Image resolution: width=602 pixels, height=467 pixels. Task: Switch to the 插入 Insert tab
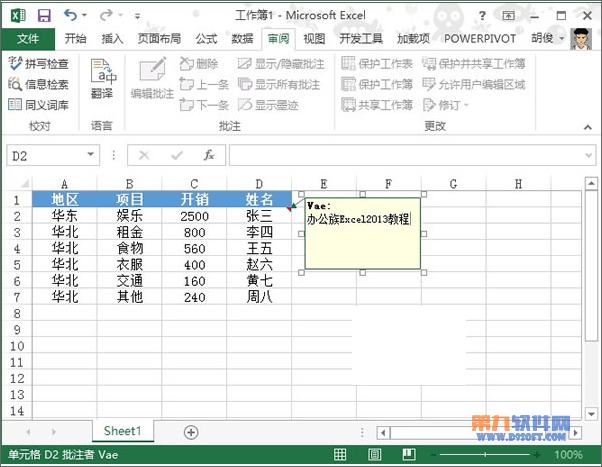point(112,38)
